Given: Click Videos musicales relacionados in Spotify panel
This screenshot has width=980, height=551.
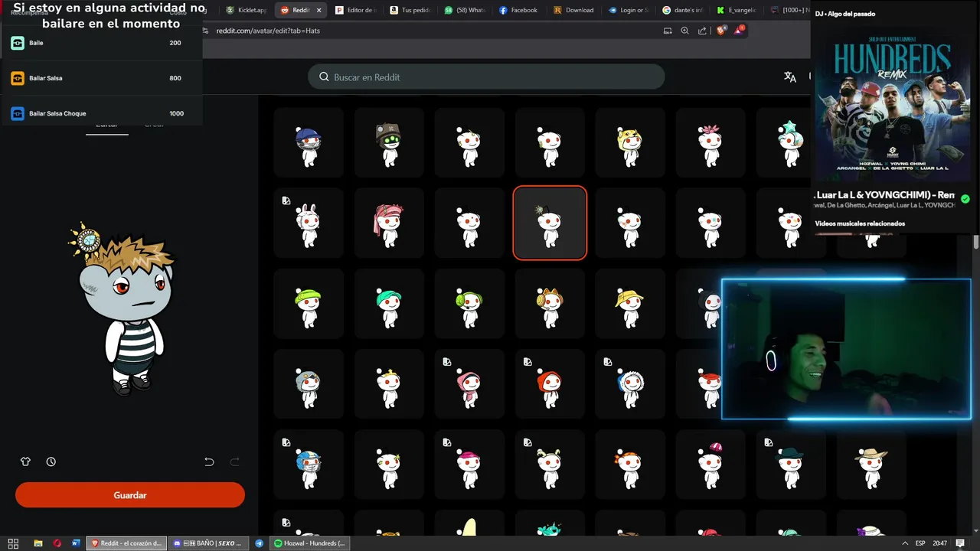Looking at the screenshot, I should 860,223.
